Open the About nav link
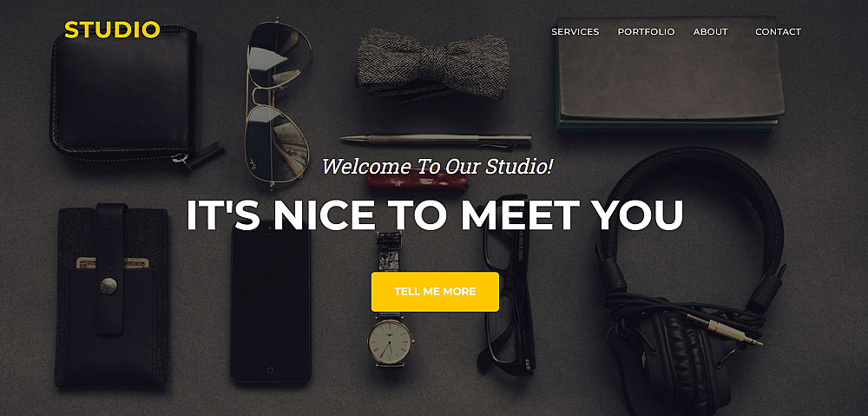The width and height of the screenshot is (868, 416). coord(710,32)
